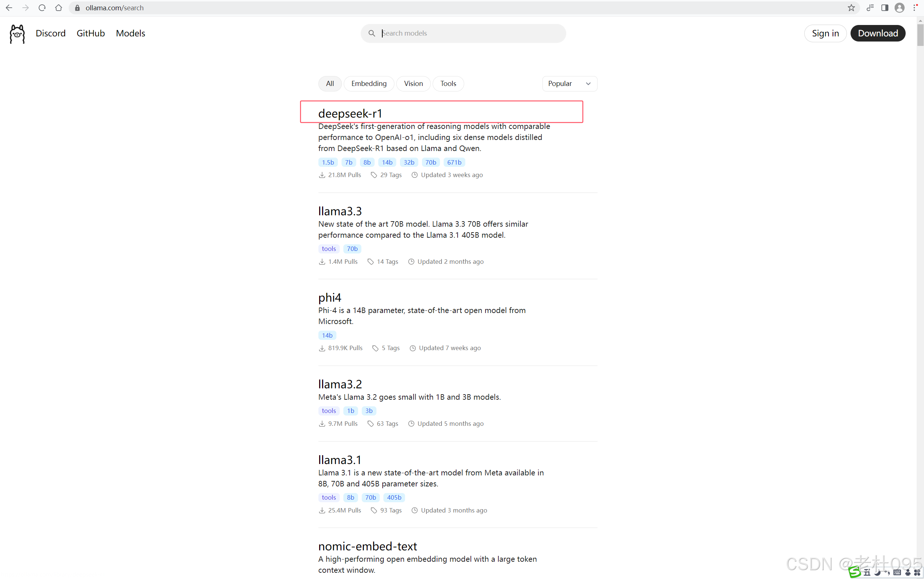Image resolution: width=924 pixels, height=579 pixels.
Task: Click the search magnifier icon
Action: (x=372, y=33)
